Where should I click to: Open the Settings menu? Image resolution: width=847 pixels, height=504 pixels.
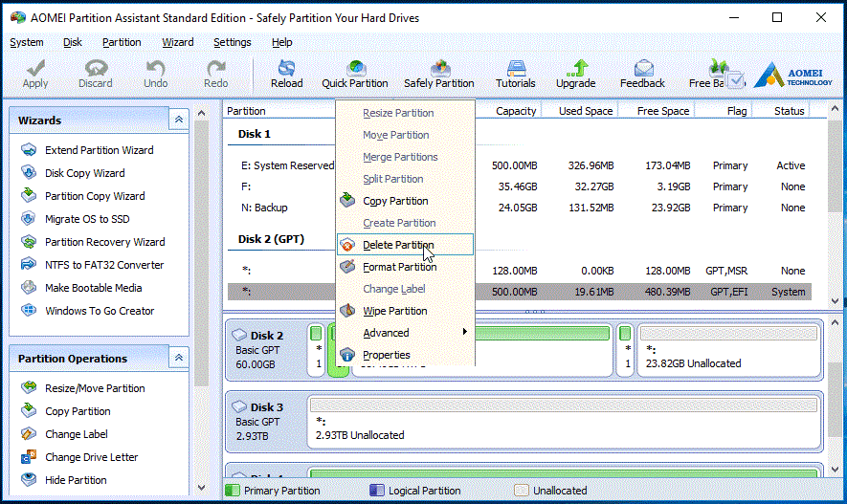[233, 42]
